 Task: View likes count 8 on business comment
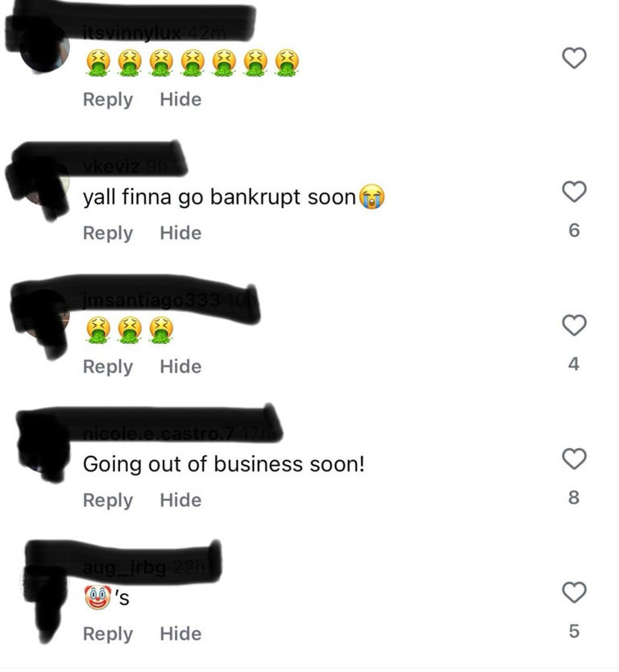coord(574,498)
